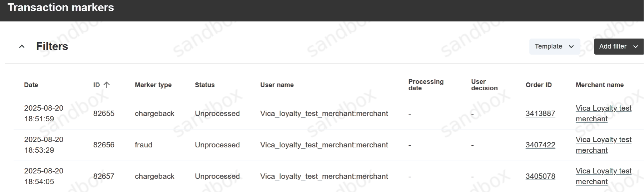644x192 pixels.
Task: Open the Add filter dropdown
Action: point(618,46)
